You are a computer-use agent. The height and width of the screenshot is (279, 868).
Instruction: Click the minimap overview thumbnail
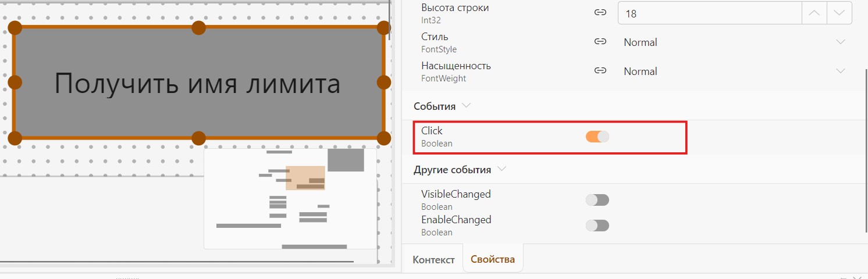(290, 198)
